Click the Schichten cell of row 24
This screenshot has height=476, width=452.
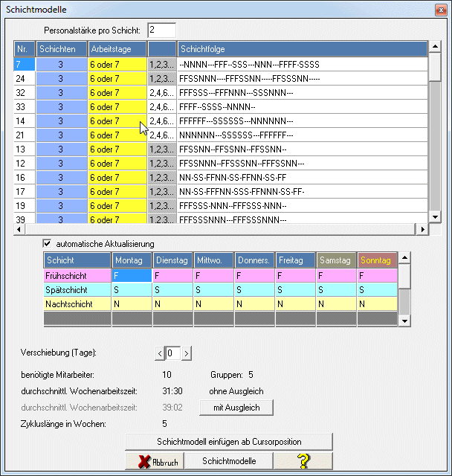click(62, 79)
